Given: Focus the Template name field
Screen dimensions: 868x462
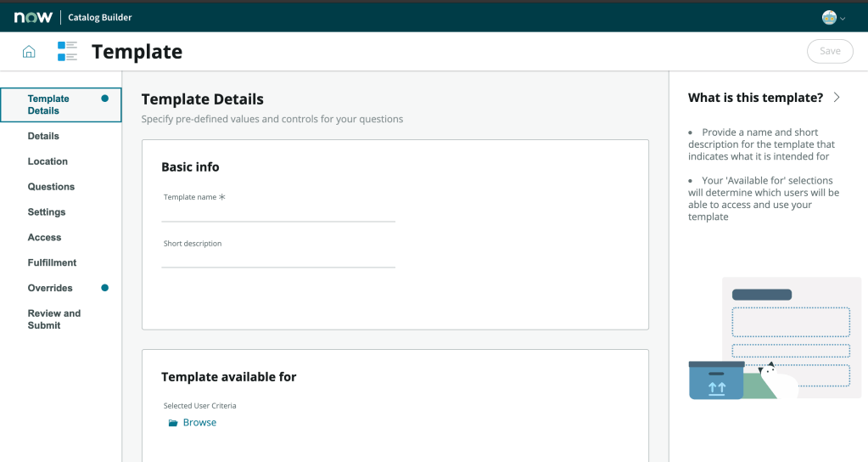Looking at the screenshot, I should (278, 213).
